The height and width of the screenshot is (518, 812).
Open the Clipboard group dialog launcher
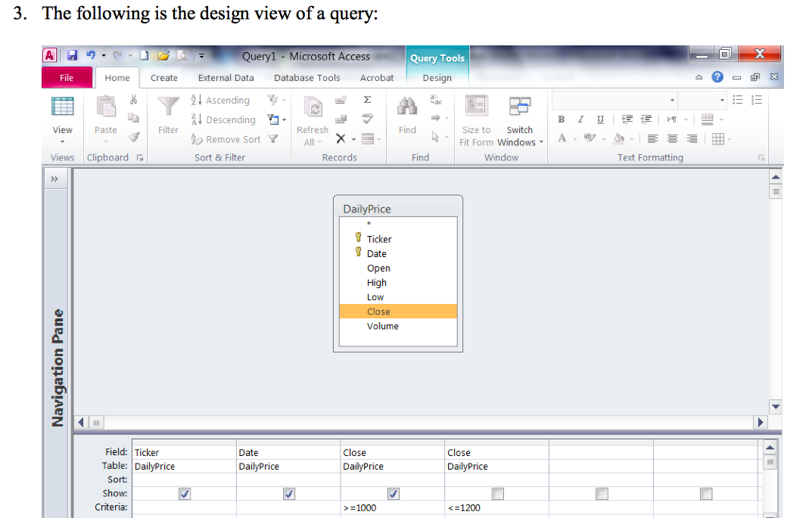coord(140,158)
